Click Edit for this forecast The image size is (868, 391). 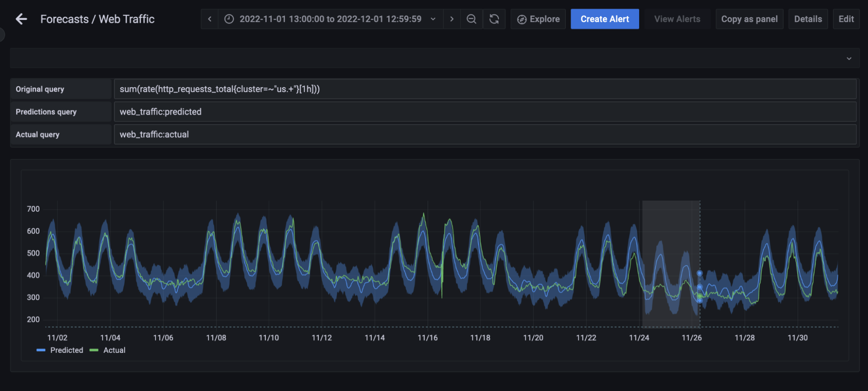(846, 19)
